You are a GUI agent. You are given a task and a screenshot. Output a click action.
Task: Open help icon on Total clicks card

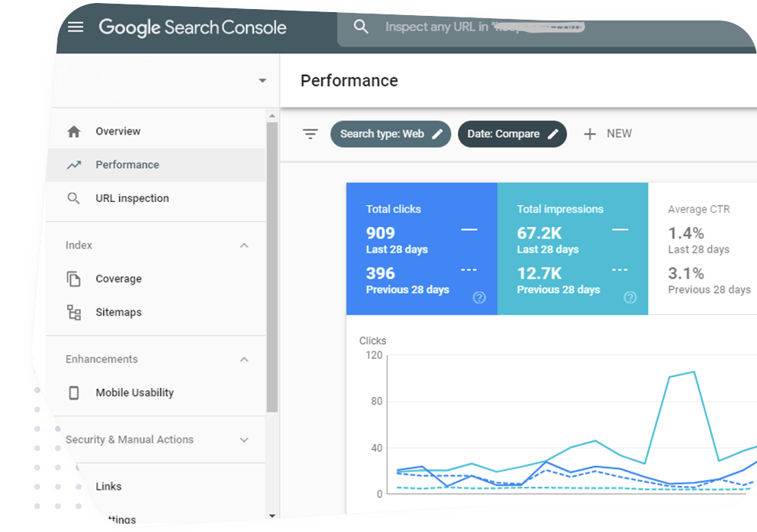coord(479,297)
